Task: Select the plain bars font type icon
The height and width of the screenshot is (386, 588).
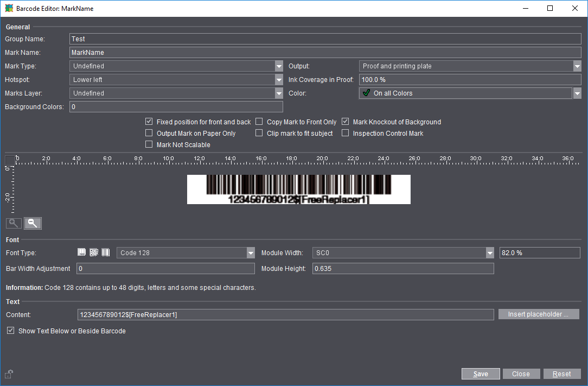Action: pos(106,252)
